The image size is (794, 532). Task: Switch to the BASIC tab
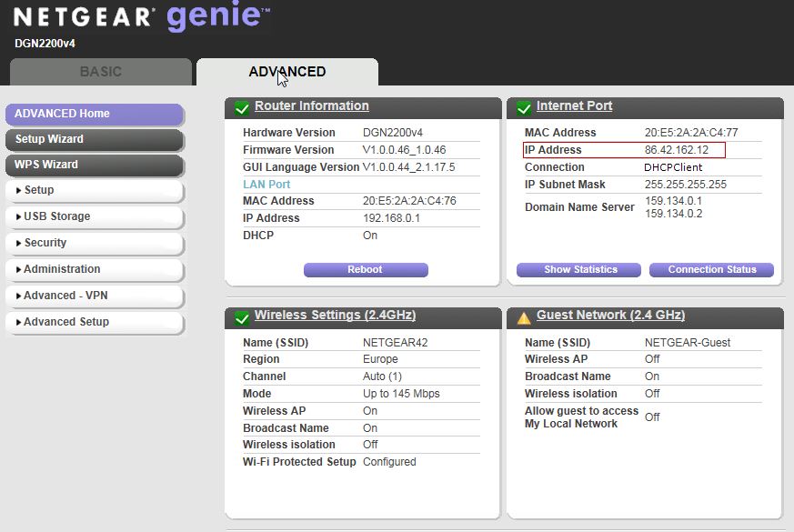click(100, 72)
